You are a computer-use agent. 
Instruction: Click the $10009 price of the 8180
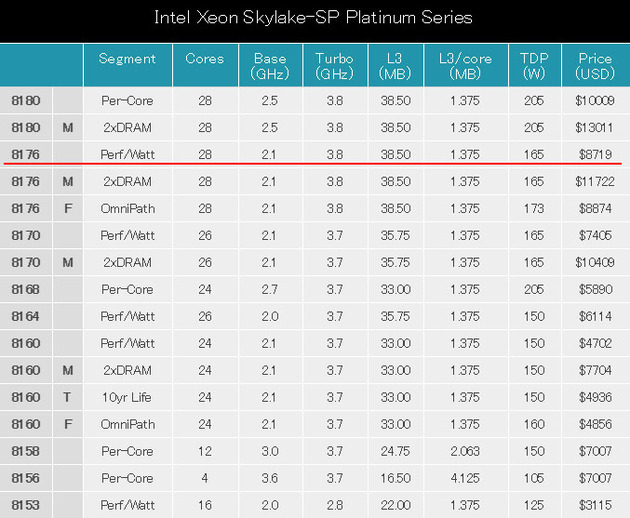click(595, 100)
